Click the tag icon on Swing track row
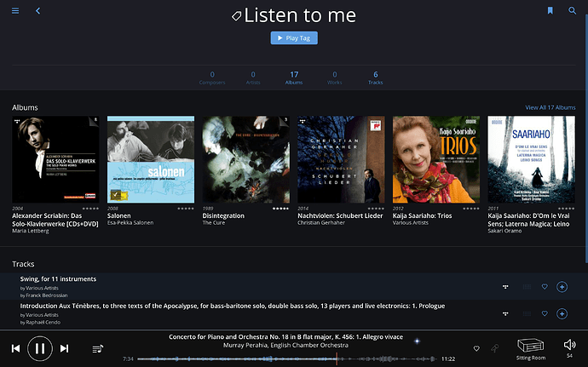This screenshot has width=588, height=367. tap(505, 287)
